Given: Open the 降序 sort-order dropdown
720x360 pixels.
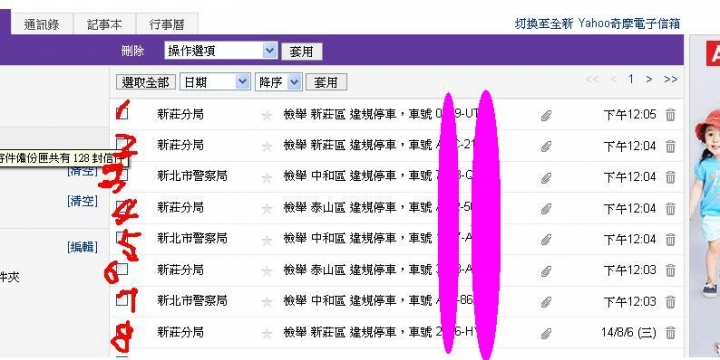Looking at the screenshot, I should [278, 82].
